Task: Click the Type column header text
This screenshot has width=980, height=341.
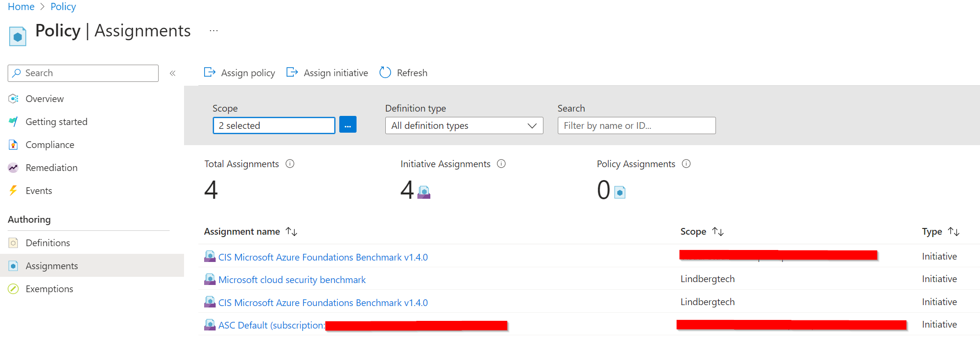Action: coord(932,232)
